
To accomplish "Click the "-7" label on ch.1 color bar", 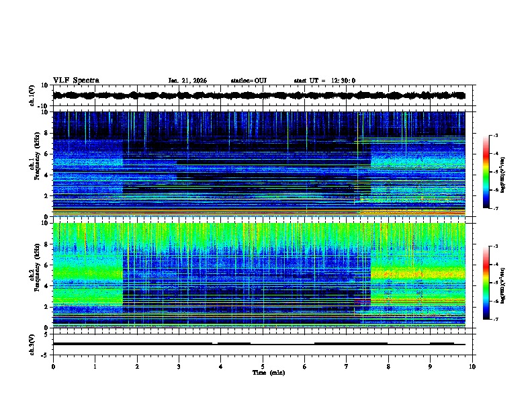I will 496,208.
